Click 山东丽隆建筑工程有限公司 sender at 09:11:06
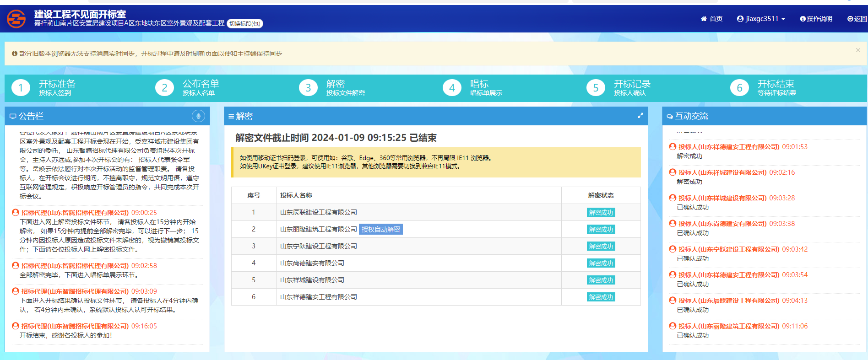The image size is (868, 360). (x=729, y=326)
